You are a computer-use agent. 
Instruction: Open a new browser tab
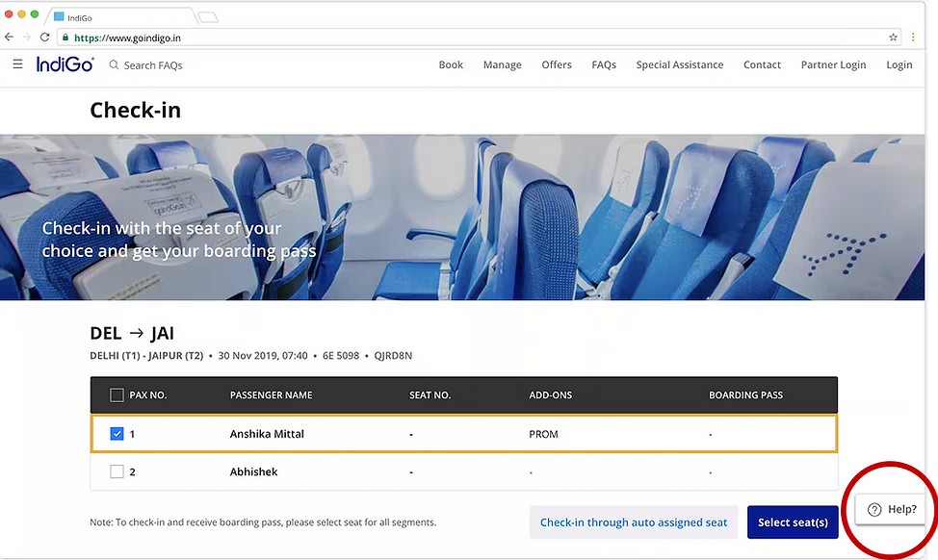pyautogui.click(x=208, y=16)
